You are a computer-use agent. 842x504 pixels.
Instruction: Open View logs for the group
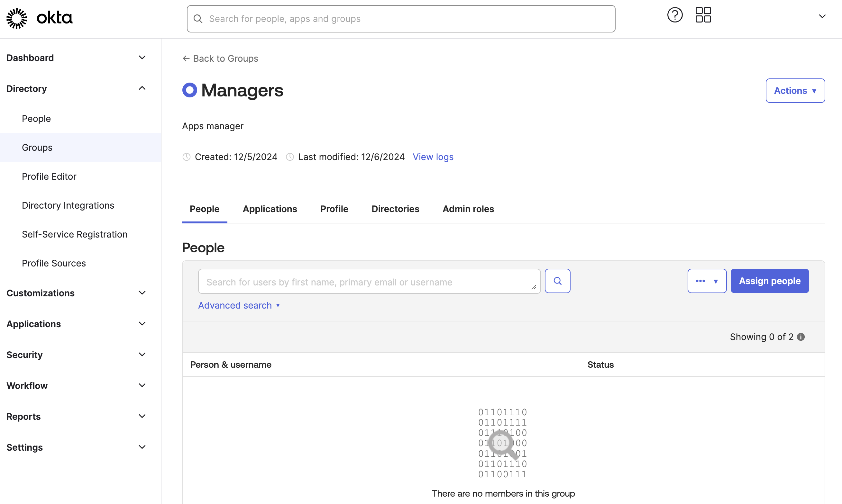(433, 157)
